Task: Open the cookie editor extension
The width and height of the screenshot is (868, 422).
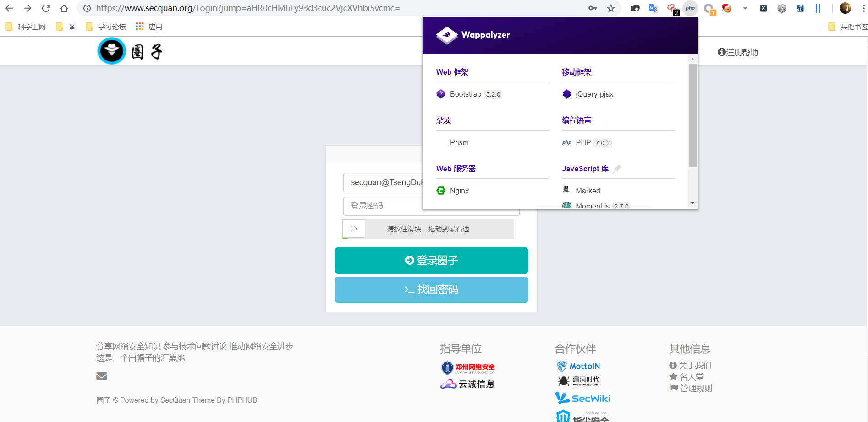Action: [726, 8]
